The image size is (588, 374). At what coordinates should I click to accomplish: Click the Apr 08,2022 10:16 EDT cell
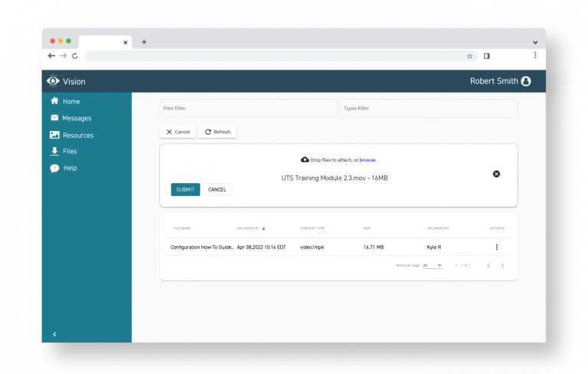point(261,247)
